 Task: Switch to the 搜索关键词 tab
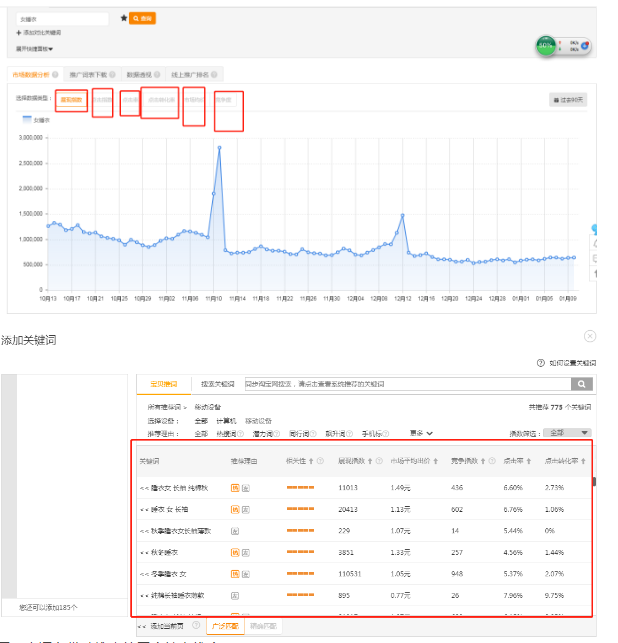[217, 384]
